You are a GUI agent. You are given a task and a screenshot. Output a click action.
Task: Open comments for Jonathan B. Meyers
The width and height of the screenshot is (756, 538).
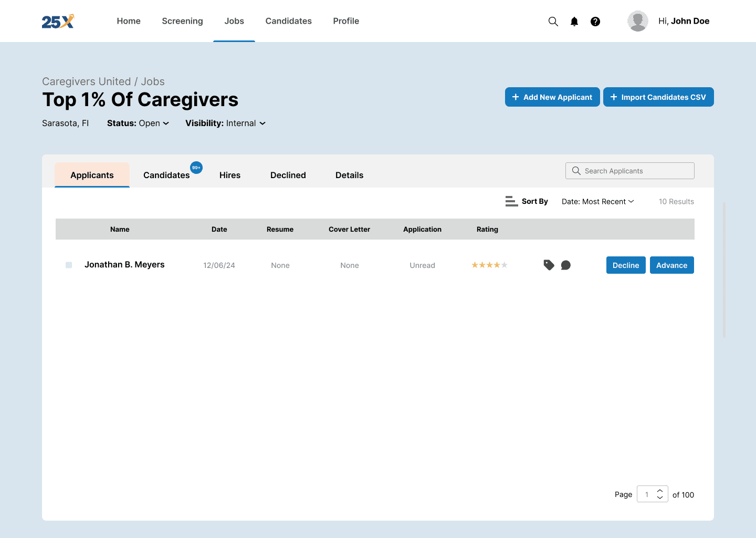point(565,265)
